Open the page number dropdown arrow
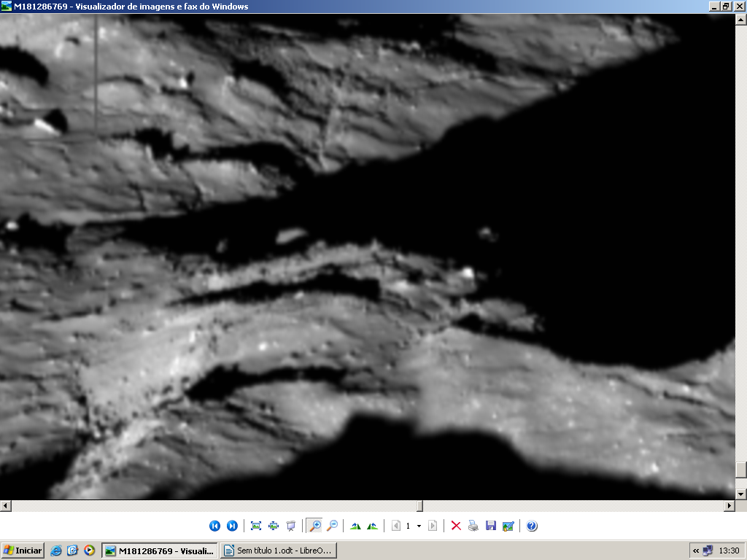This screenshot has width=747, height=560. tap(419, 526)
